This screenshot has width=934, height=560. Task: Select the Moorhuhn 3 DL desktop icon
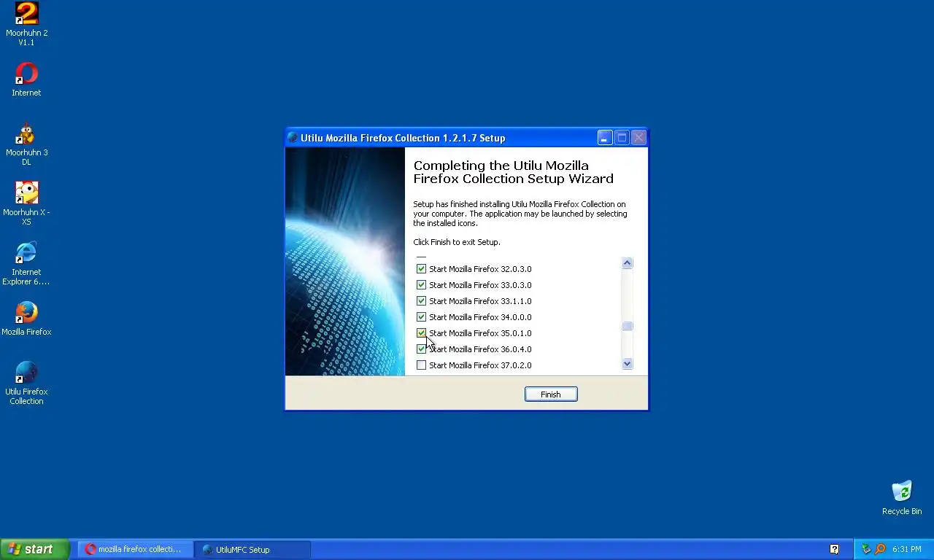click(26, 143)
